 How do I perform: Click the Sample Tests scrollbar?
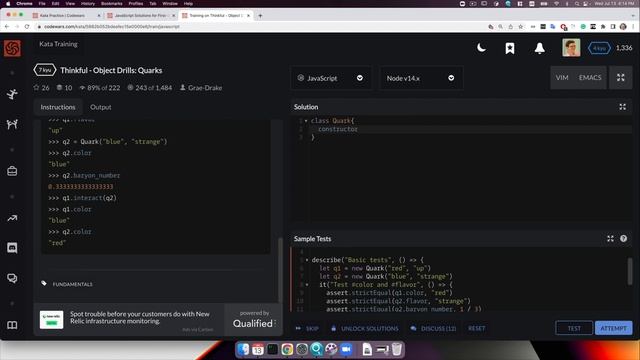pos(630,271)
